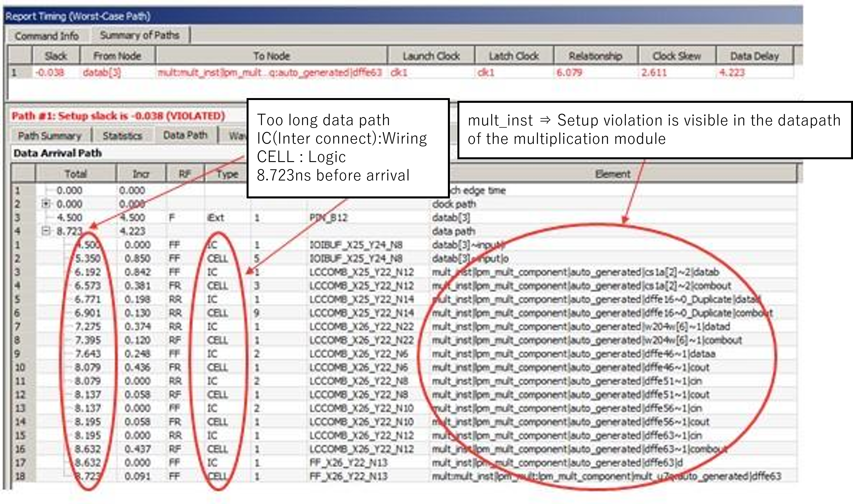Click the Launch Clock column header
The height and width of the screenshot is (504, 853).
pos(431,56)
